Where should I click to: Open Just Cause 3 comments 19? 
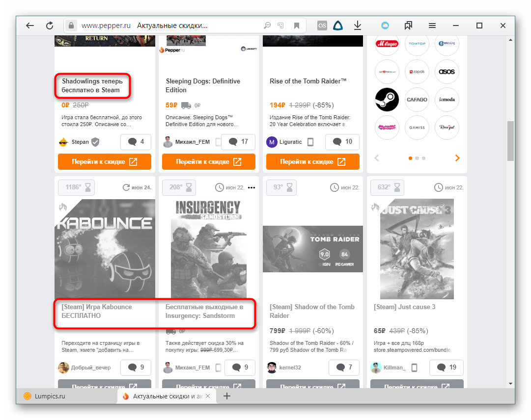click(x=447, y=367)
